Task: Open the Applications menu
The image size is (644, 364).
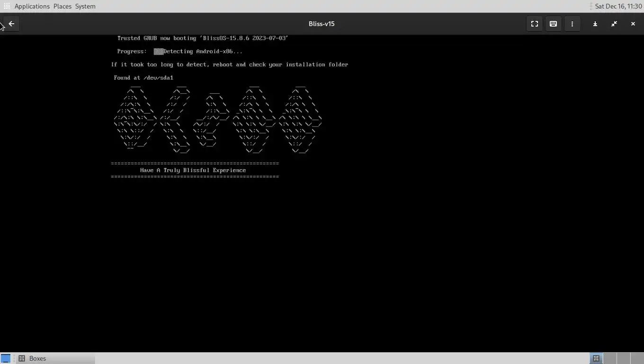Action: (32, 6)
